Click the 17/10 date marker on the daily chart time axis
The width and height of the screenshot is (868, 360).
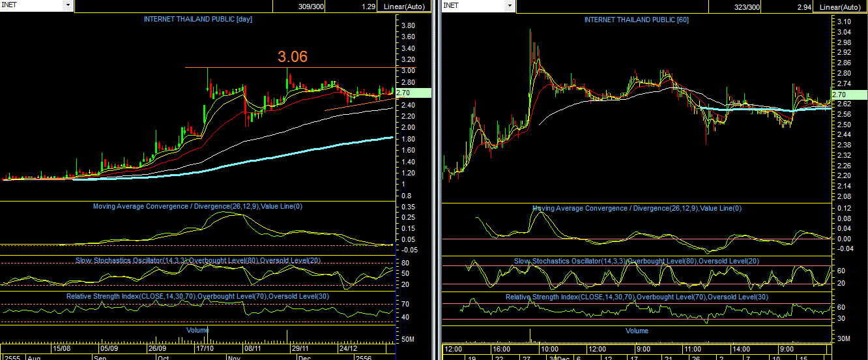click(x=205, y=348)
